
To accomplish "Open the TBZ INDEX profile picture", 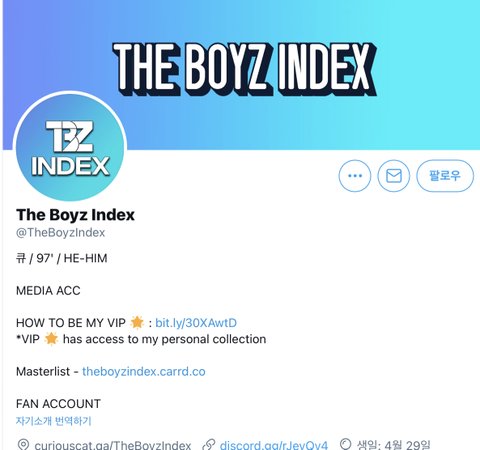I will 70,147.
